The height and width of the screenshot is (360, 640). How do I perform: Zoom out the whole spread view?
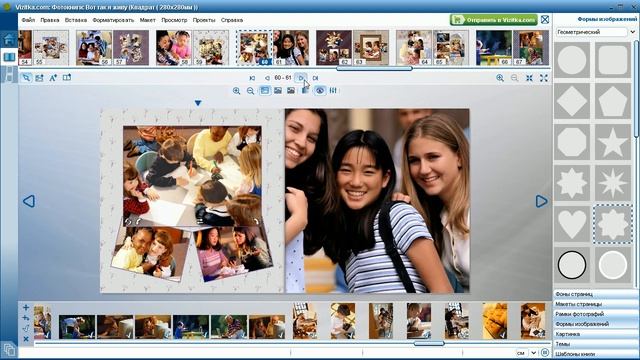tap(515, 78)
